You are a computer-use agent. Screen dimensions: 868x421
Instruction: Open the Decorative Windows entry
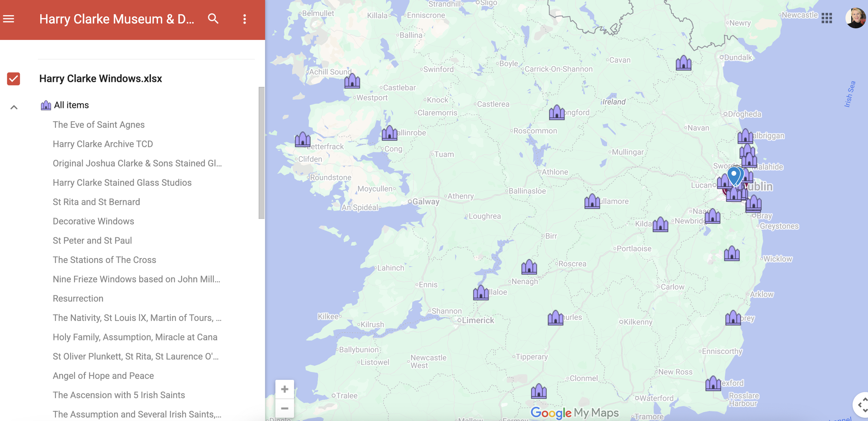[x=93, y=221]
